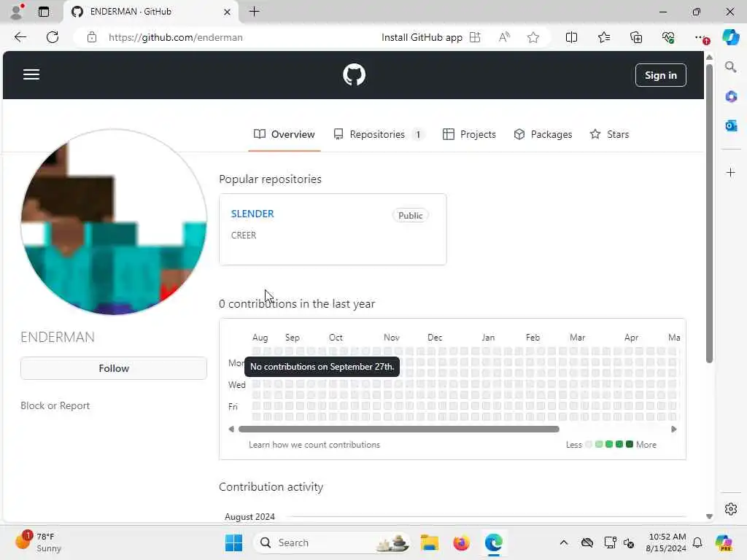Open Browser essentials heart icon
The height and width of the screenshot is (560, 747).
click(668, 37)
